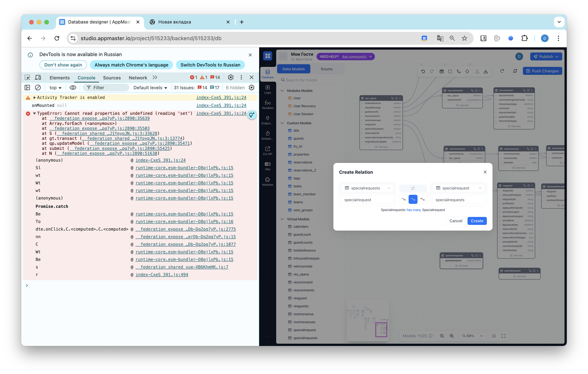The image size is (588, 374).
Task: Collapse the TypeError stack trace triangle
Action: point(34,113)
